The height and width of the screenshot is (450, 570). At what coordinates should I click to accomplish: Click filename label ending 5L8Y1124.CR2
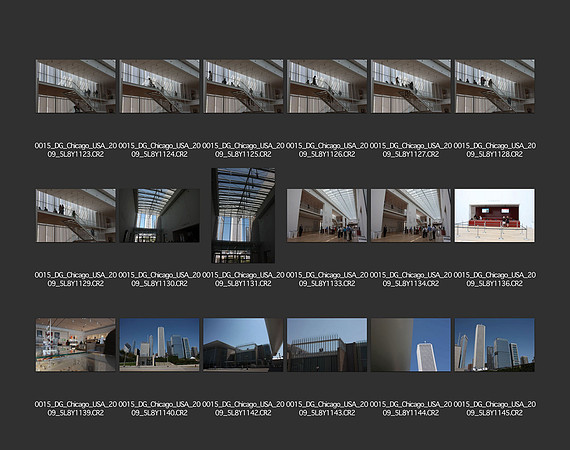pyautogui.click(x=160, y=150)
